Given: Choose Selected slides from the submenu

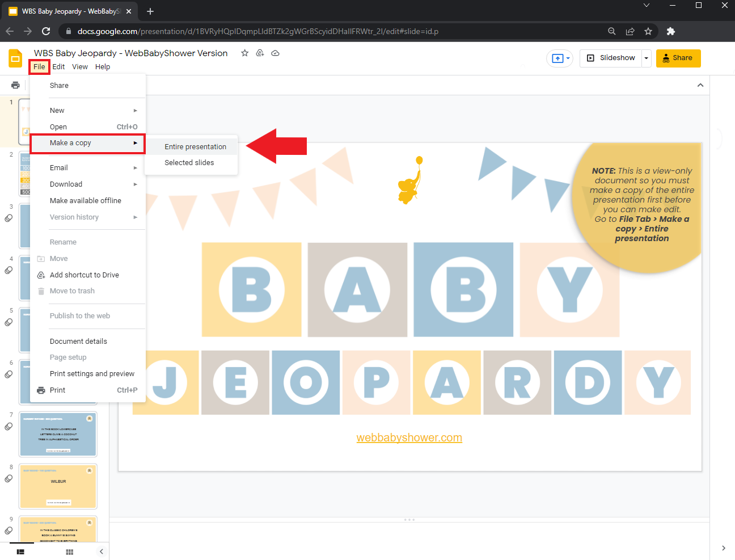Looking at the screenshot, I should tap(191, 163).
